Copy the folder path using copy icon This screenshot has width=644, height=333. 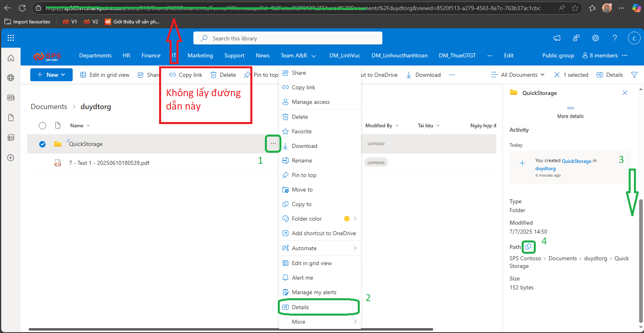tap(528, 247)
